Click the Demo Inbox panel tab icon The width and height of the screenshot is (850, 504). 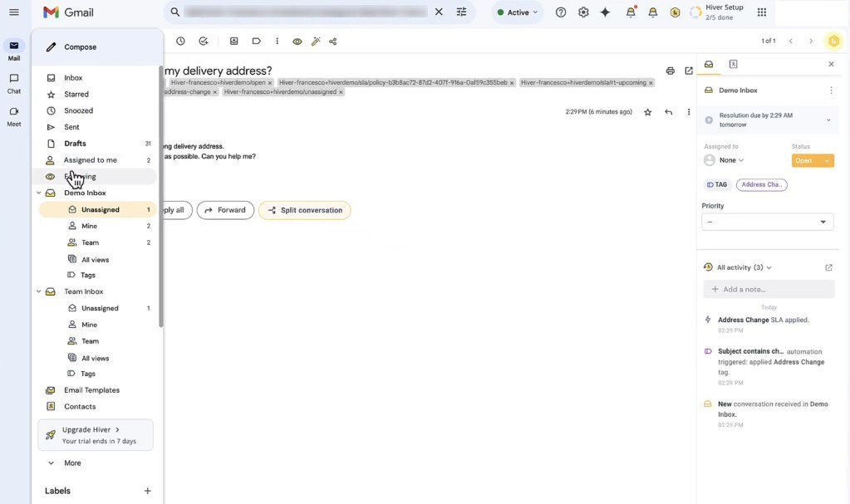[x=707, y=64]
